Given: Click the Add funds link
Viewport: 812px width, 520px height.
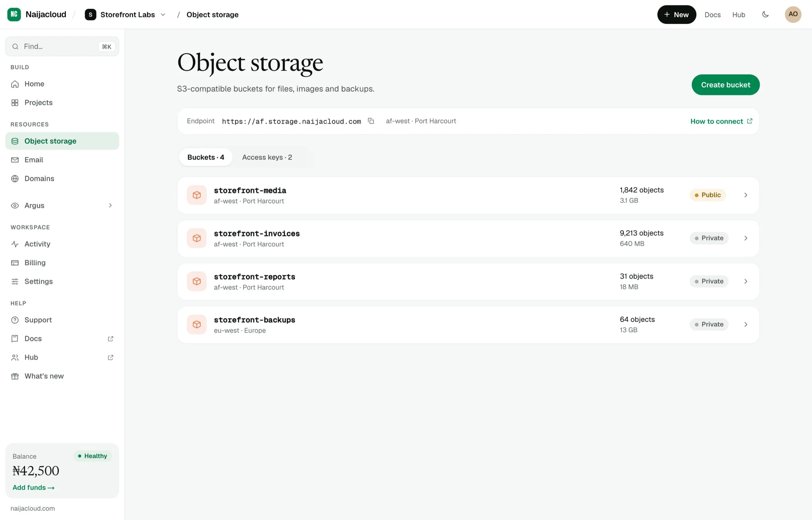Looking at the screenshot, I should [33, 488].
